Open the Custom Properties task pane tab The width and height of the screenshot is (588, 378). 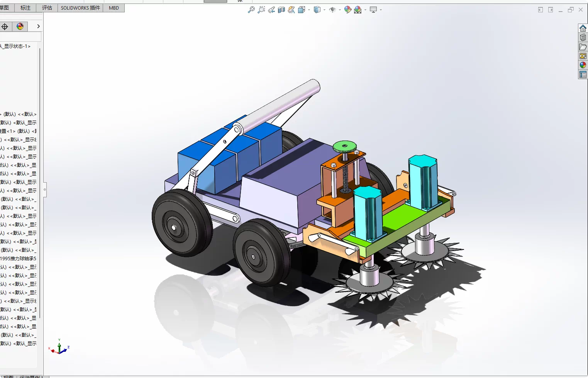click(x=583, y=75)
